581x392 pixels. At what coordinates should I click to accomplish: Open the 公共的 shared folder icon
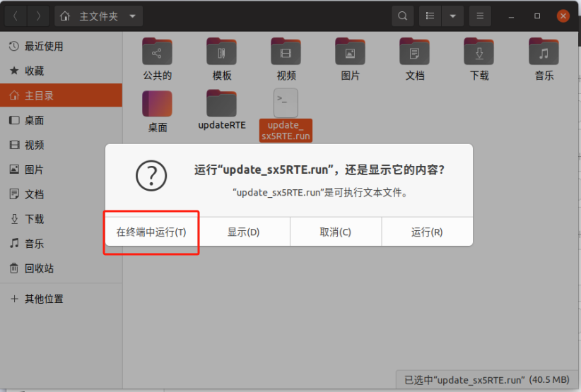157,52
